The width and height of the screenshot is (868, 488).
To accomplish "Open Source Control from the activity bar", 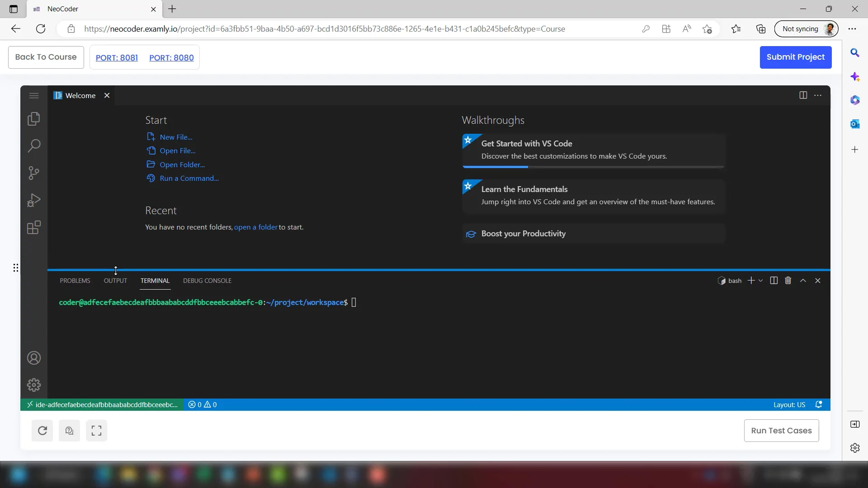I will pos(33,173).
